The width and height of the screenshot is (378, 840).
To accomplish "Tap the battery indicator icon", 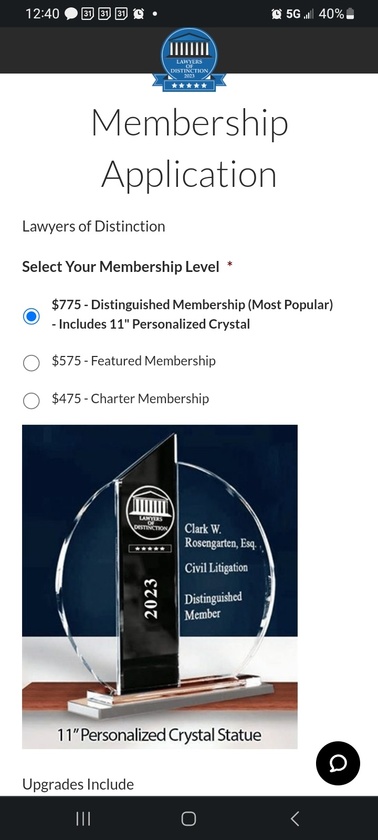I will coord(350,14).
